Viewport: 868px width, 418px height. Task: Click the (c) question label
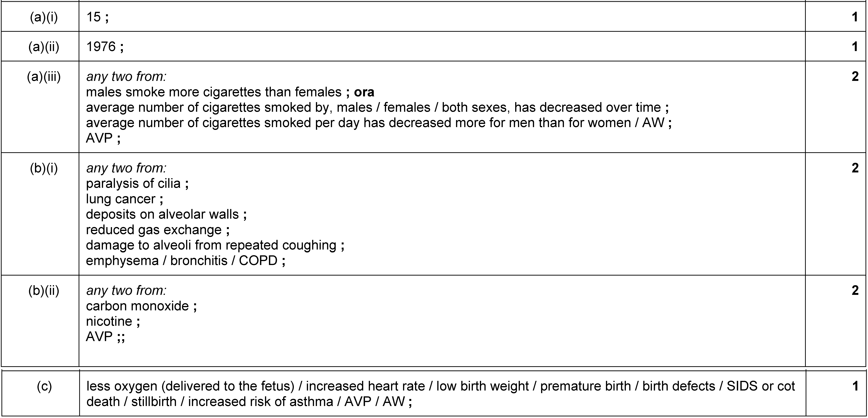point(44,386)
